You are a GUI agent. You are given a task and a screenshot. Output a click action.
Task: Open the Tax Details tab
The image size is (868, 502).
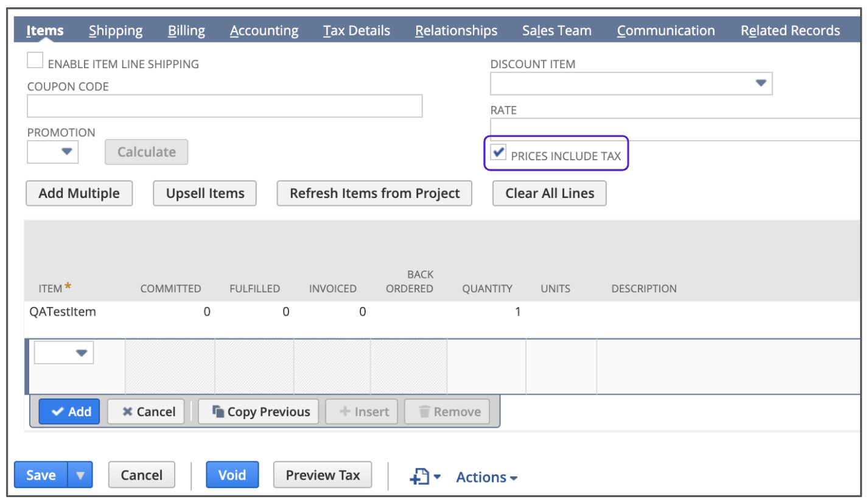357,30
